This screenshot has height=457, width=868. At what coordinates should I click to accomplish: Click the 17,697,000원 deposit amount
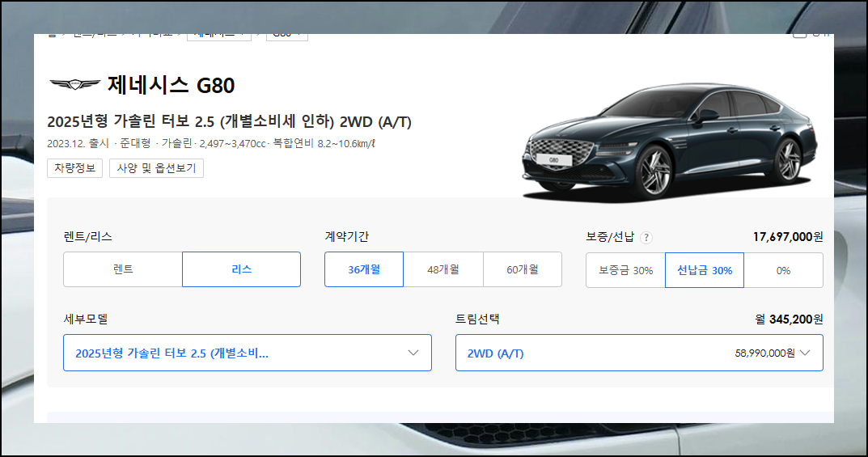[788, 237]
